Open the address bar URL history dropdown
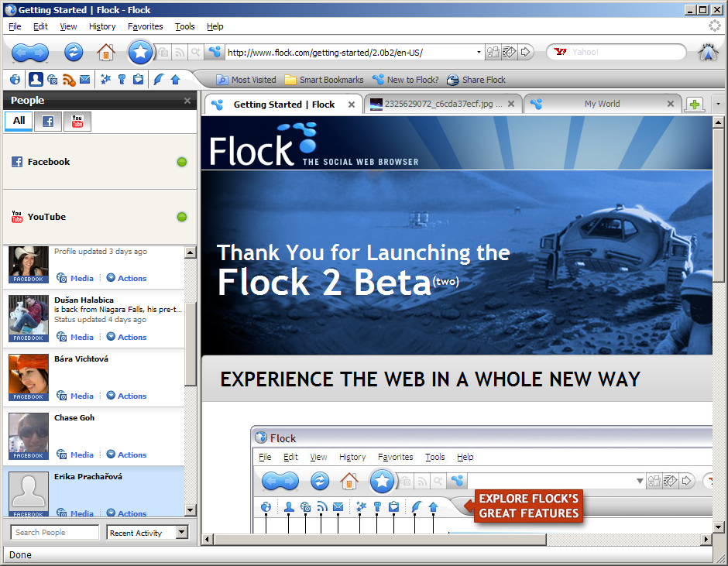The image size is (728, 566). click(479, 52)
